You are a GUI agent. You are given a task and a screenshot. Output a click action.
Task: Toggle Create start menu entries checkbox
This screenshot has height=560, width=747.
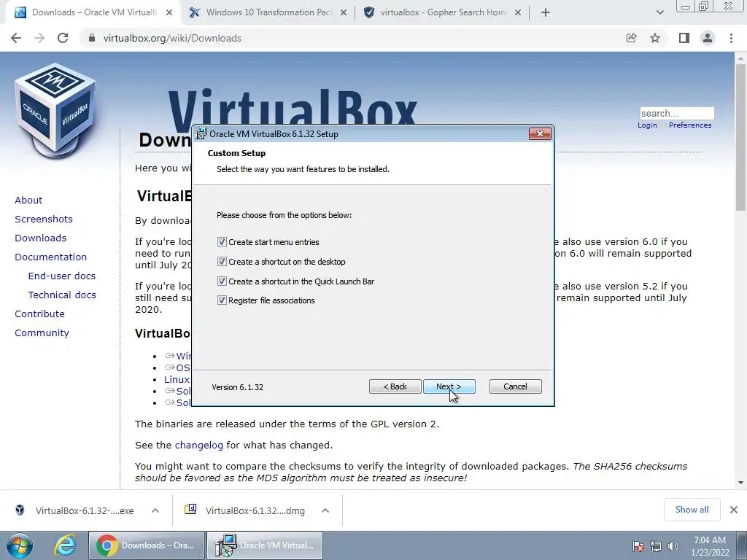[222, 242]
